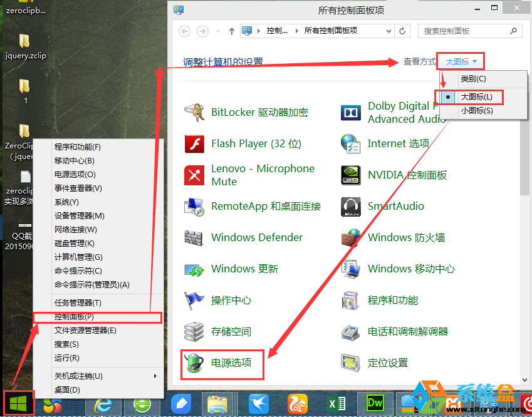This screenshot has height=417, width=532.
Task: Go back with the back arrow button
Action: pyautogui.click(x=185, y=31)
